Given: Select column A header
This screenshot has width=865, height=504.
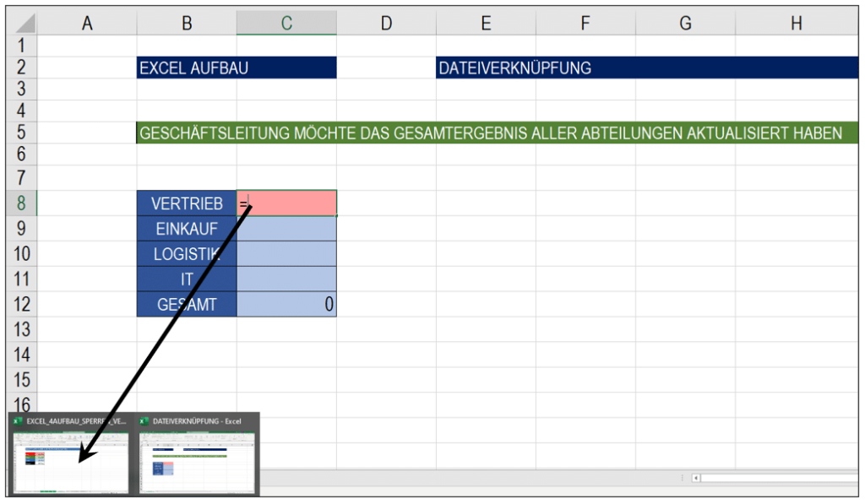Looking at the screenshot, I should (x=87, y=23).
